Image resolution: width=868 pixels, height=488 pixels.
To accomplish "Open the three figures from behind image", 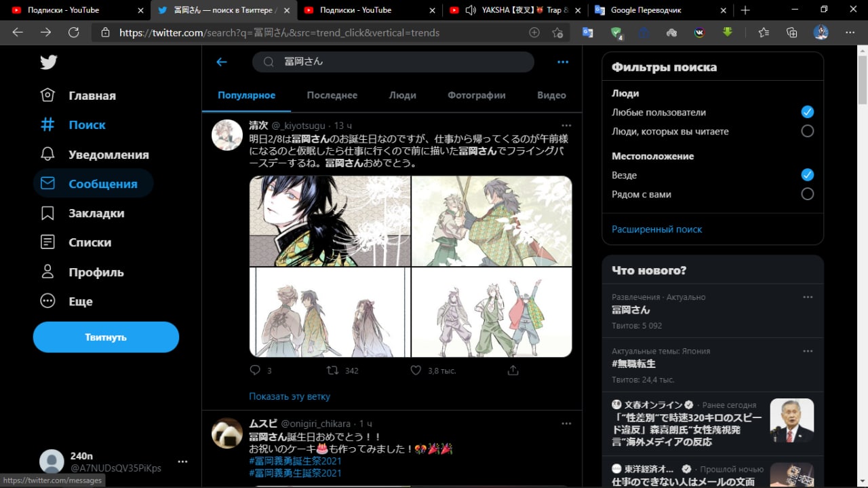I will point(330,312).
